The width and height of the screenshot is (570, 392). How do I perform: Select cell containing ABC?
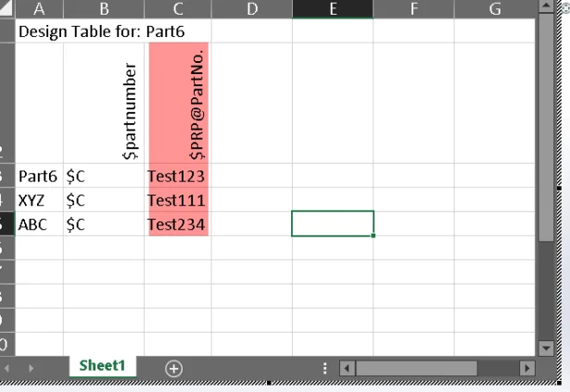(x=39, y=224)
